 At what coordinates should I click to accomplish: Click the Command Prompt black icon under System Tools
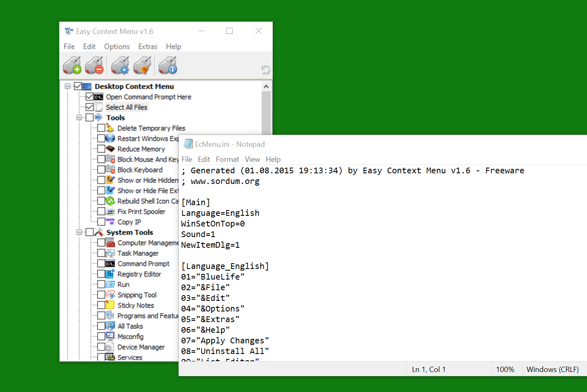(110, 264)
